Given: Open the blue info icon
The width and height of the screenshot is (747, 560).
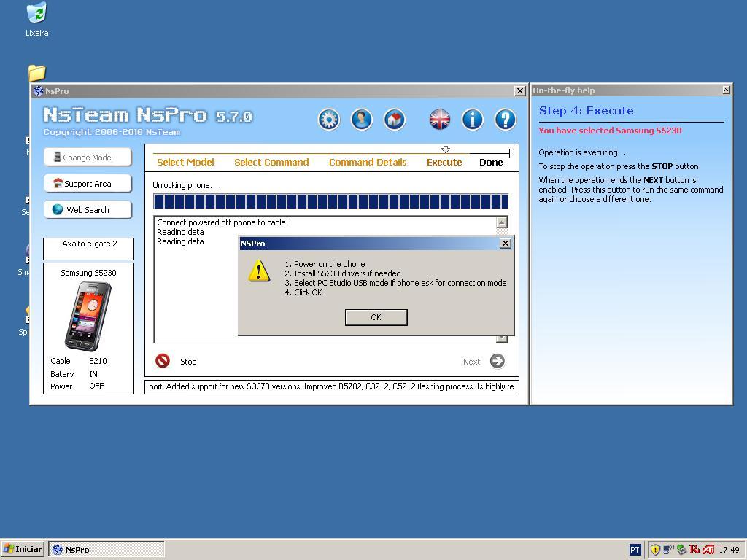Looking at the screenshot, I should pos(473,119).
